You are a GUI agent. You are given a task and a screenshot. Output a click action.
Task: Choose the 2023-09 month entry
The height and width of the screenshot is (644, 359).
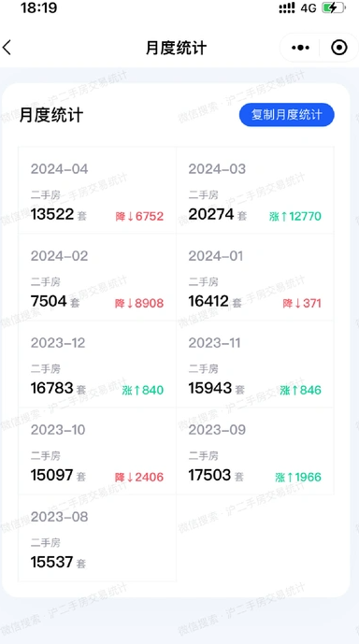(x=255, y=451)
